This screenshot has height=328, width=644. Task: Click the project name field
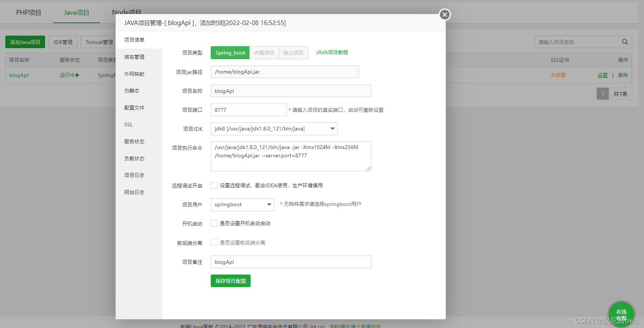click(x=291, y=91)
